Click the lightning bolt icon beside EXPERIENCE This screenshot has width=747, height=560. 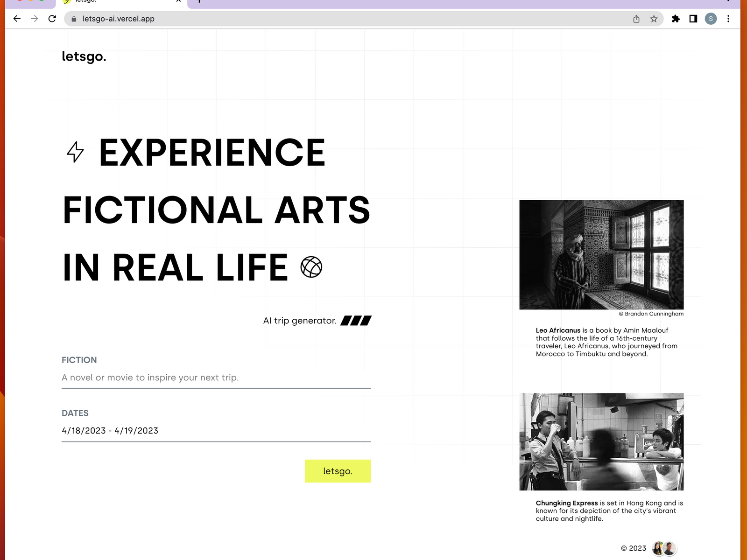[x=75, y=152]
